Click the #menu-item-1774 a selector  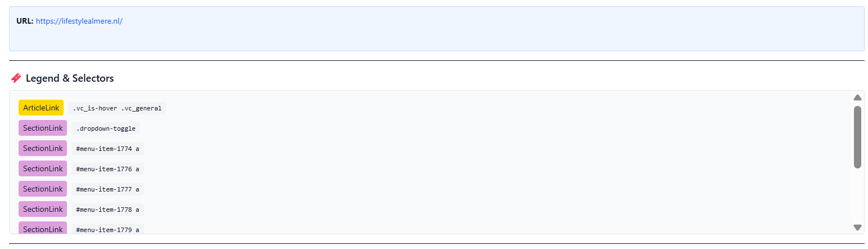point(107,149)
